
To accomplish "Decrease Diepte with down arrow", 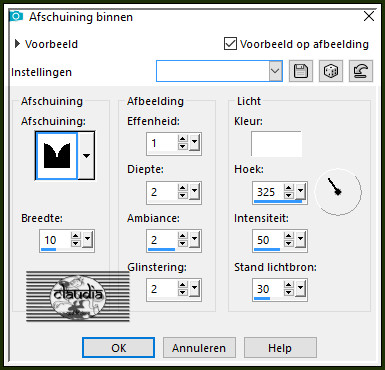I will pos(183,195).
